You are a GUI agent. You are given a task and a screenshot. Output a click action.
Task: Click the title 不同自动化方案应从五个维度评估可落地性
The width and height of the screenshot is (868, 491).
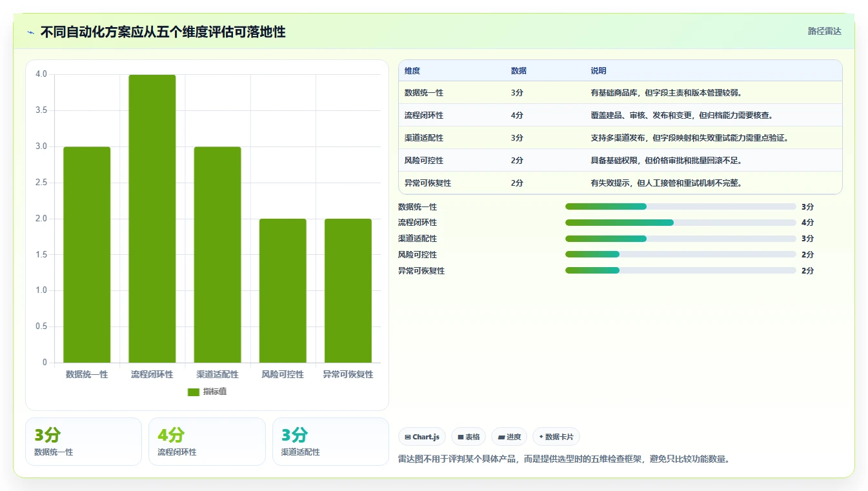(x=163, y=32)
